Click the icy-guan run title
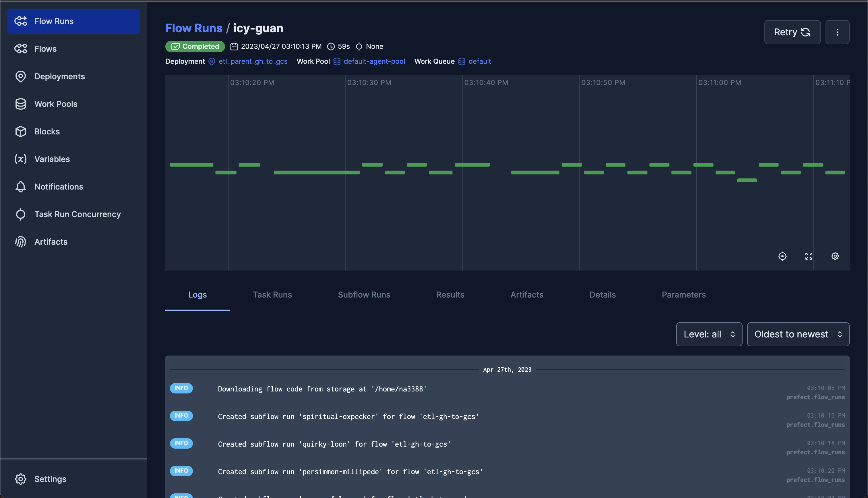The width and height of the screenshot is (868, 498). click(258, 28)
